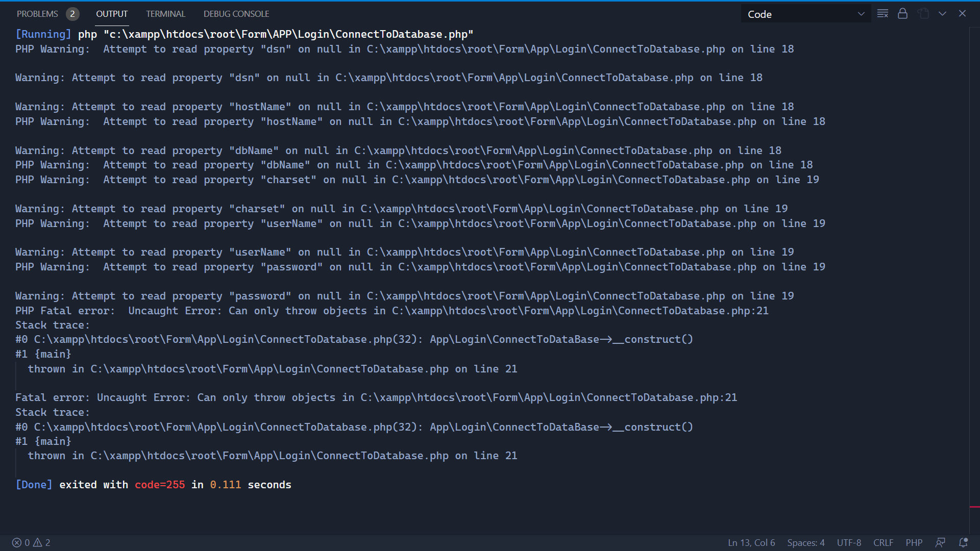Screen dimensions: 980x551
Task: Click PHP Warning for "charset" property line
Action: [x=417, y=180]
